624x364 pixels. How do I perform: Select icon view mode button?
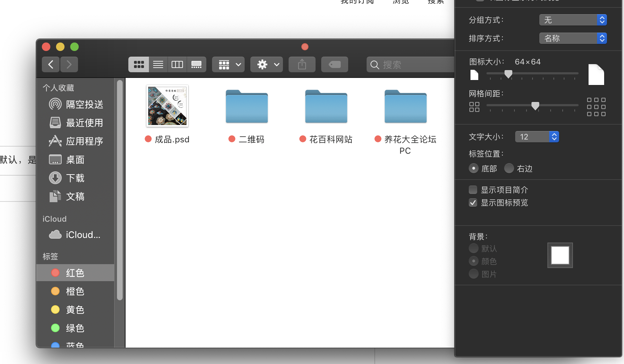[x=139, y=64]
